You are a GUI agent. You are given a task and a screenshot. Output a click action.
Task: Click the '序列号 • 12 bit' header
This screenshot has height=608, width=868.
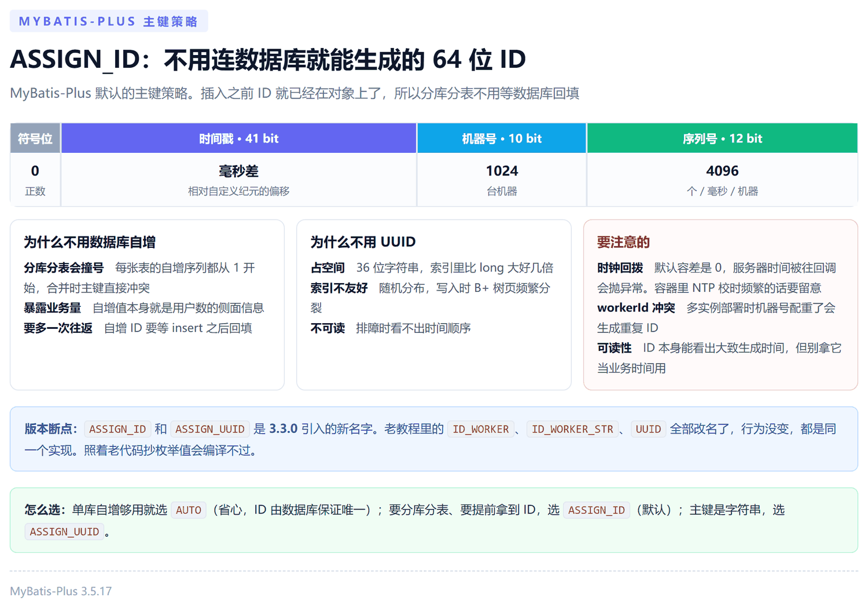coord(722,138)
